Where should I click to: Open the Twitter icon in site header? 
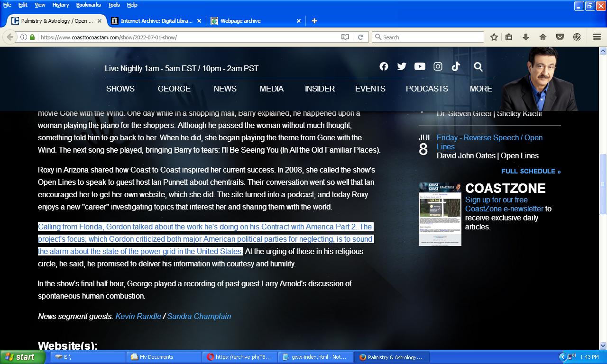click(402, 67)
